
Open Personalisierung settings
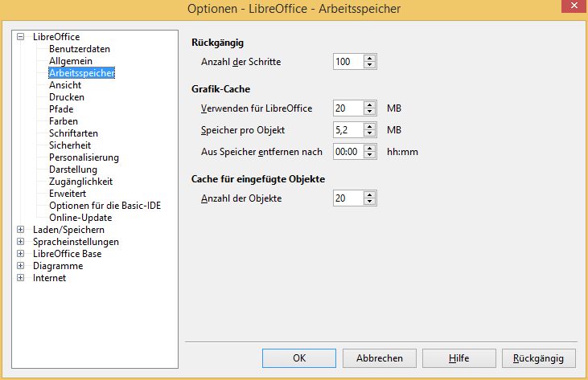point(84,157)
